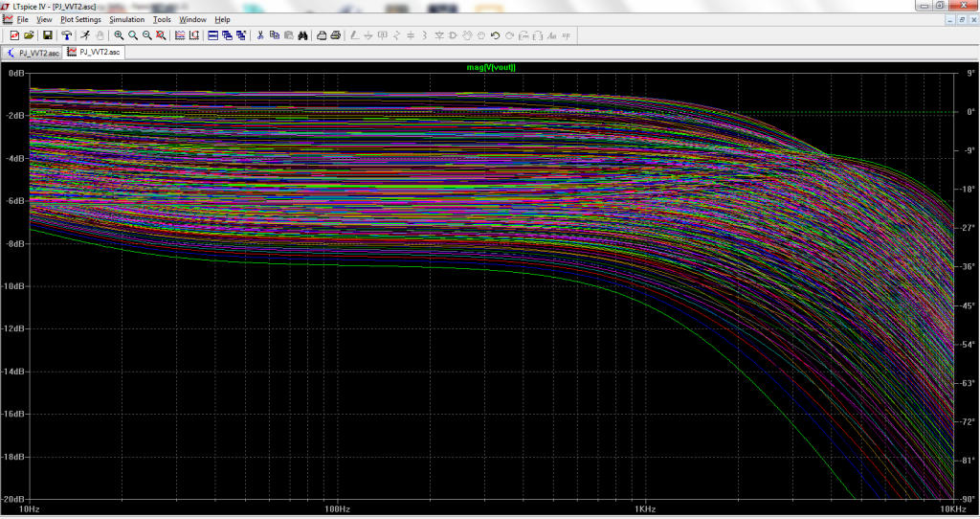The height and width of the screenshot is (519, 980).
Task: Click the Place Text Aa icon
Action: pos(552,35)
